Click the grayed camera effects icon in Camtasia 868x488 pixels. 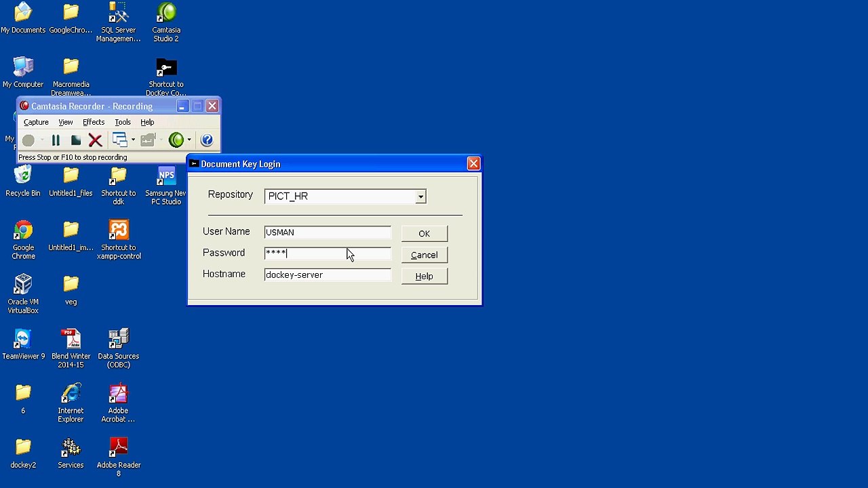click(147, 140)
